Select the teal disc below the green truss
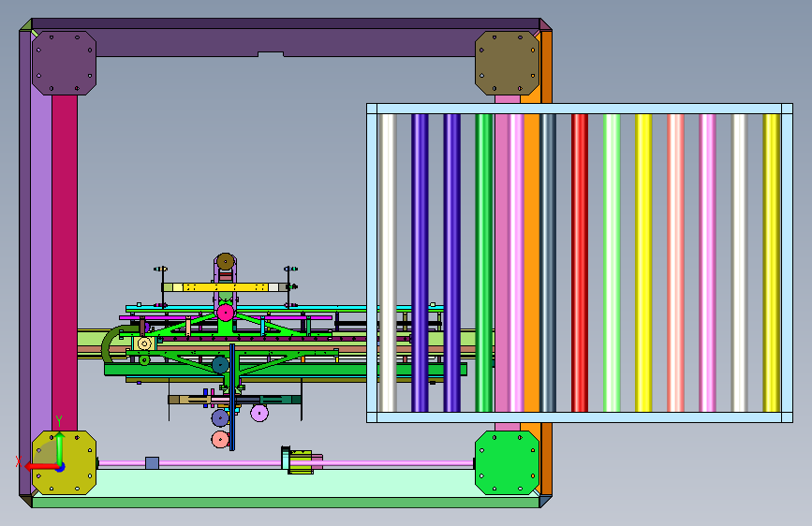812x526 pixels. (221, 365)
